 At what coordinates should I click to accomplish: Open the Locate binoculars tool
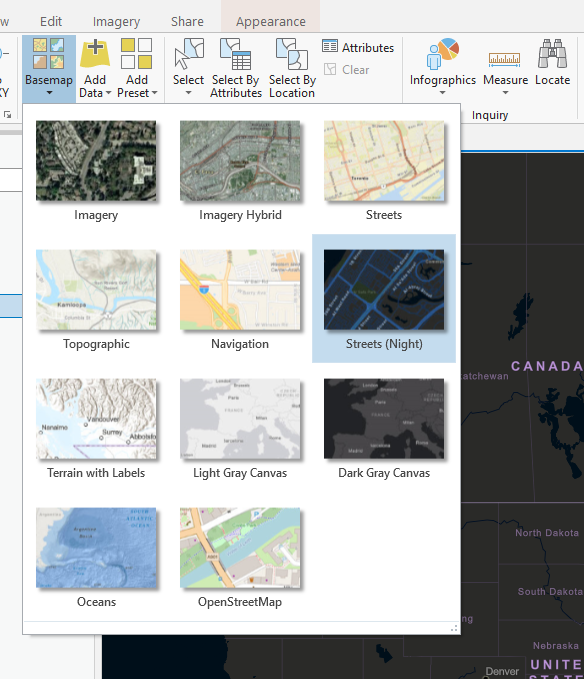(x=552, y=54)
